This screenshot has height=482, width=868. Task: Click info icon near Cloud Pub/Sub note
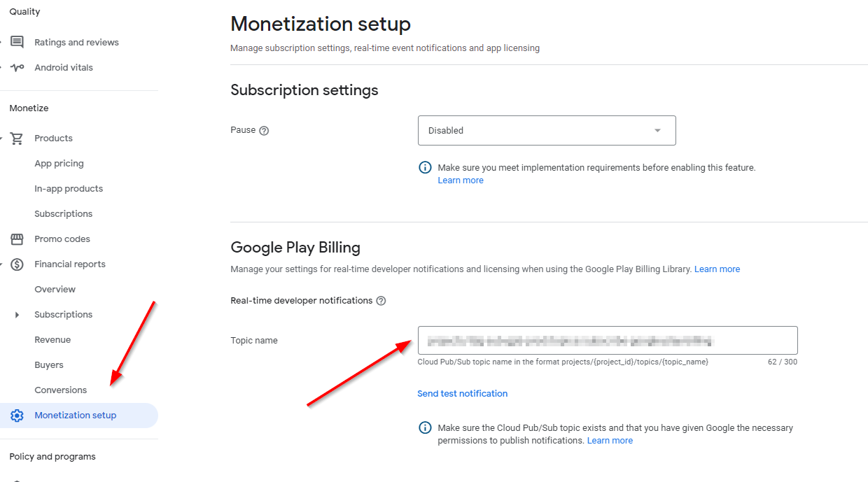[425, 427]
